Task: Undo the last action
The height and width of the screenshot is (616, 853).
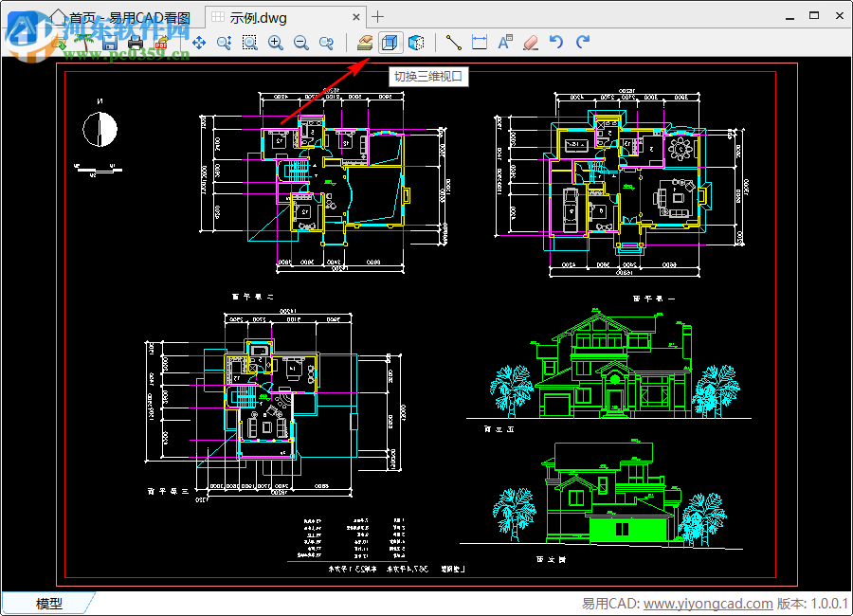Action: tap(556, 43)
